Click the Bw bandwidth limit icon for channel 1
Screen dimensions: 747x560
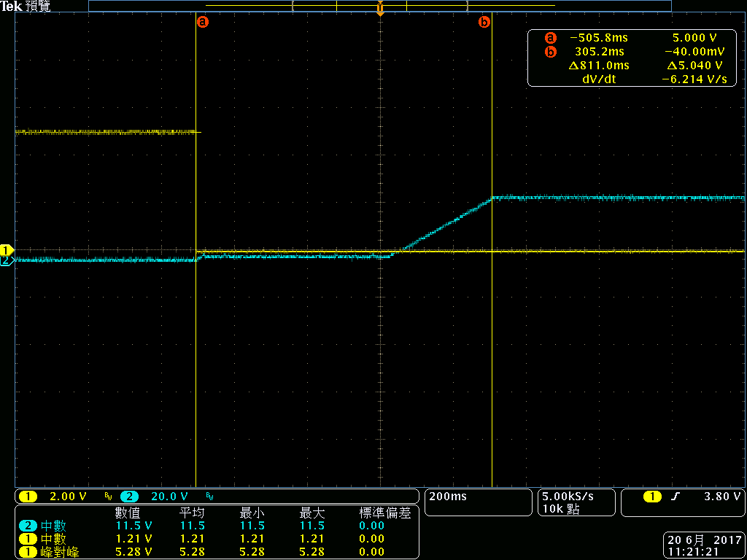(108, 497)
